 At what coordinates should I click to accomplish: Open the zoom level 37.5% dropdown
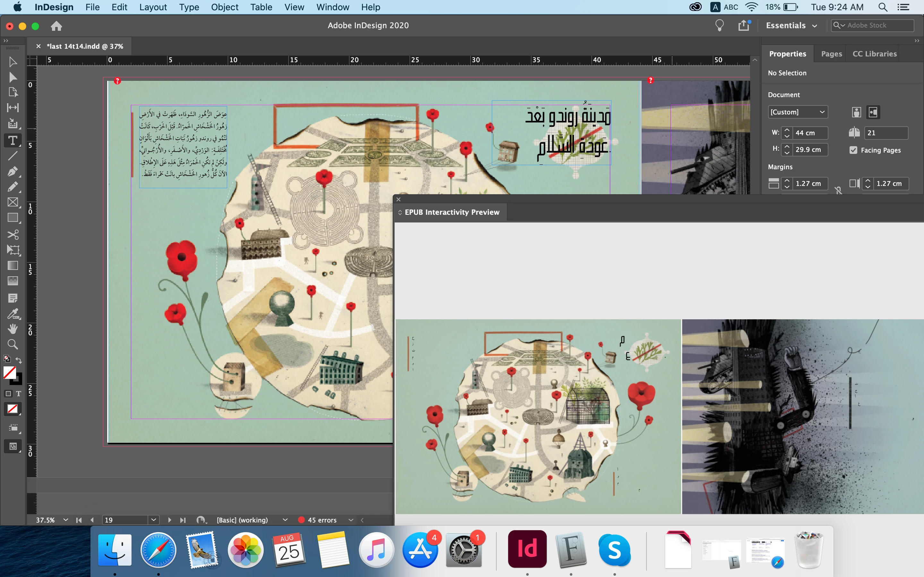66,520
